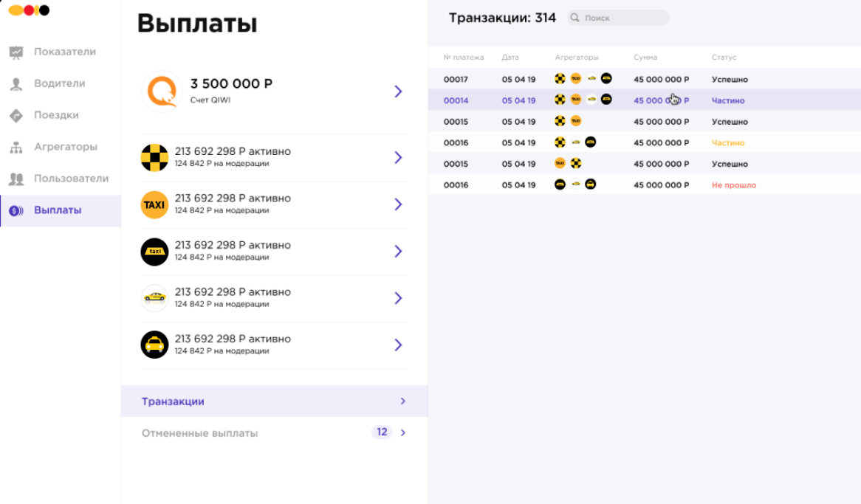Expand Отмененные выплаты section

pos(402,432)
